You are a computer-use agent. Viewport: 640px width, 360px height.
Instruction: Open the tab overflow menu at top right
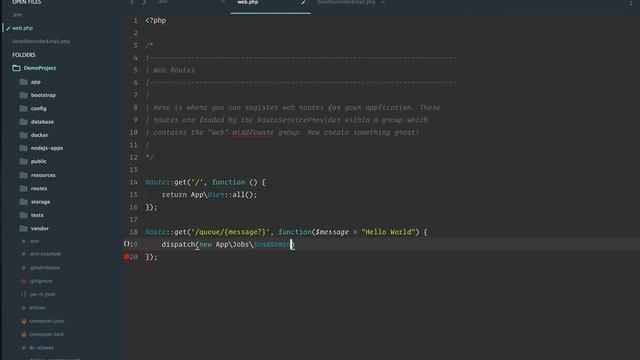click(631, 3)
